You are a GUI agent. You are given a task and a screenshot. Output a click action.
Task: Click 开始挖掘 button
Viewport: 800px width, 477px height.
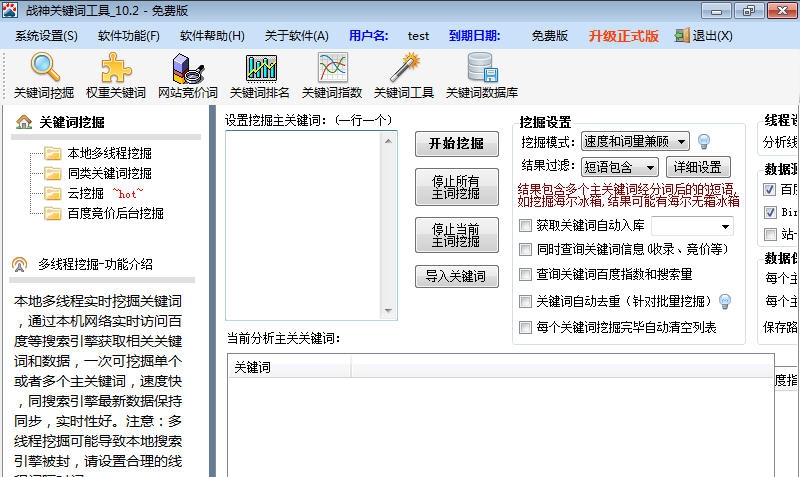457,143
